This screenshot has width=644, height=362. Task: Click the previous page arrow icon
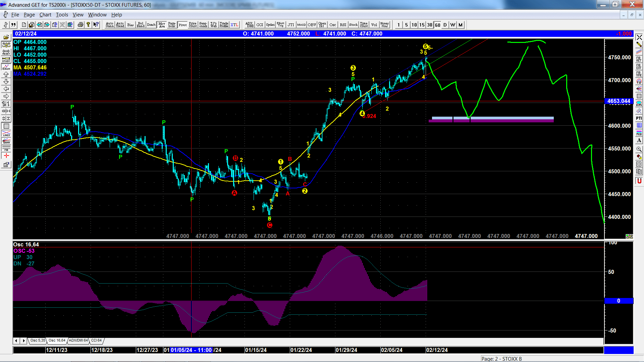[39, 25]
